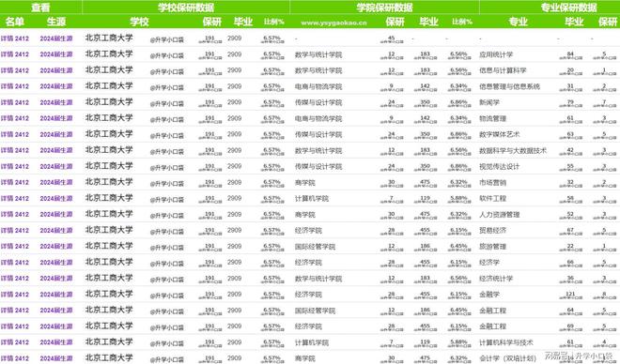Click 北京工商大学 in 市场营销 row
This screenshot has height=364, width=620.
pos(109,182)
